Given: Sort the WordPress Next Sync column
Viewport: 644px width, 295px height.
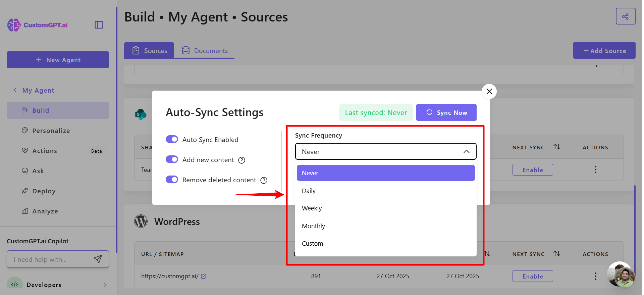Looking at the screenshot, I should pyautogui.click(x=557, y=254).
